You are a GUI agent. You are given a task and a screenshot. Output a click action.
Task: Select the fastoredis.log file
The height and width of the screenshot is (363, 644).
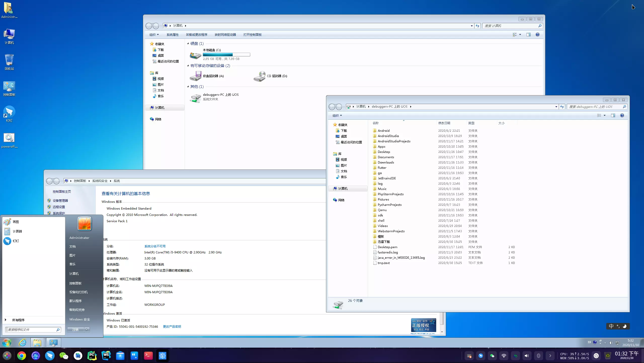pos(388,252)
